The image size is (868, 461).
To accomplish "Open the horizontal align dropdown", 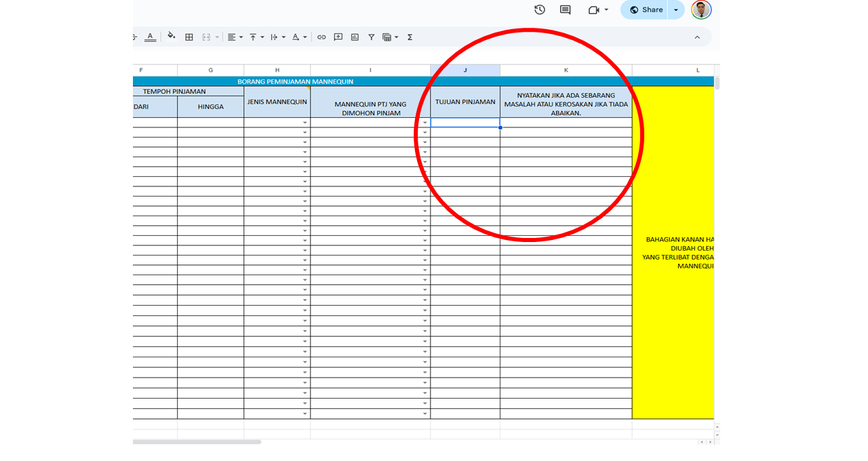I will (x=235, y=37).
